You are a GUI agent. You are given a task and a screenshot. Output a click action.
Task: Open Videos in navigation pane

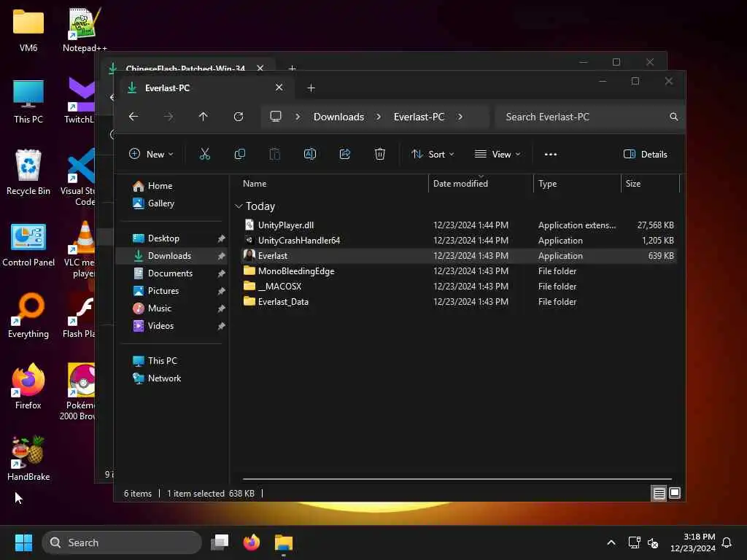click(x=160, y=326)
